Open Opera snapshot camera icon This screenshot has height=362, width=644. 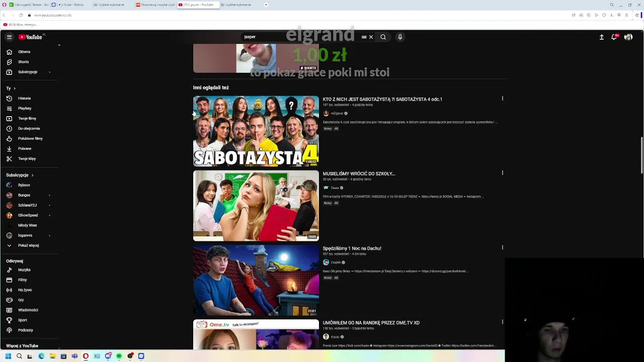pos(581,15)
